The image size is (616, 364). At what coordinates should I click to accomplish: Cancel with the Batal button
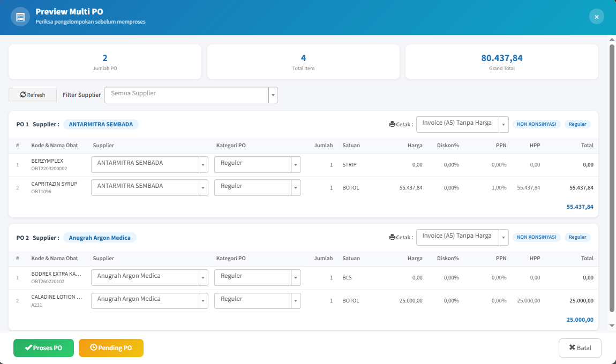point(580,348)
